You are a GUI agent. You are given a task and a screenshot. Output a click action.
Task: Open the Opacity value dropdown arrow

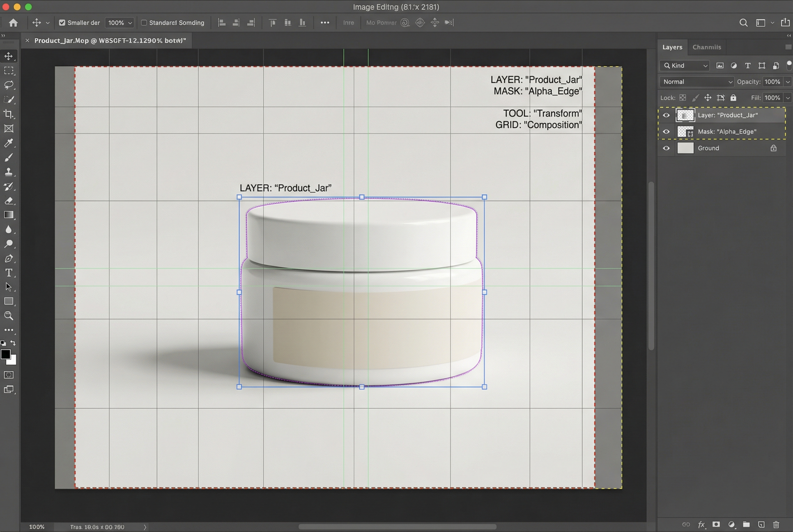tap(788, 82)
